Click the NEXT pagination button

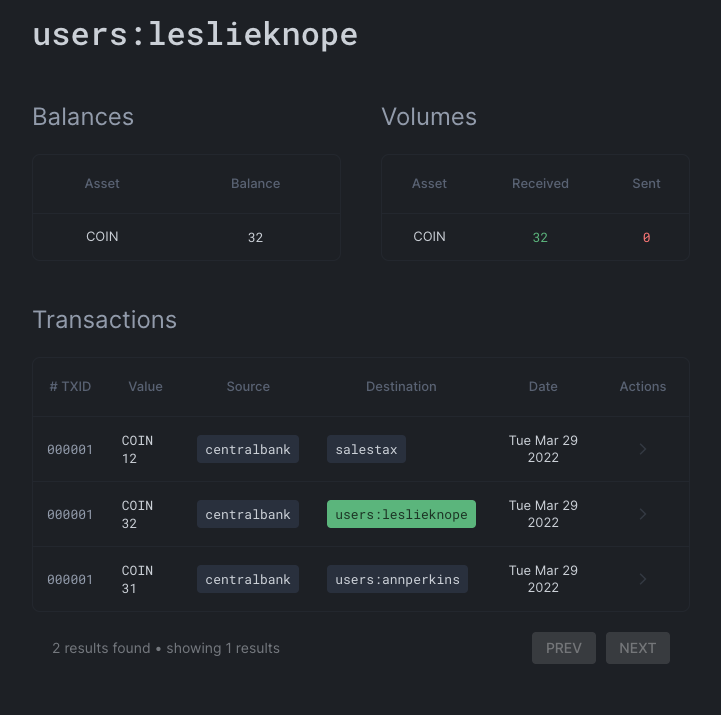pos(637,648)
